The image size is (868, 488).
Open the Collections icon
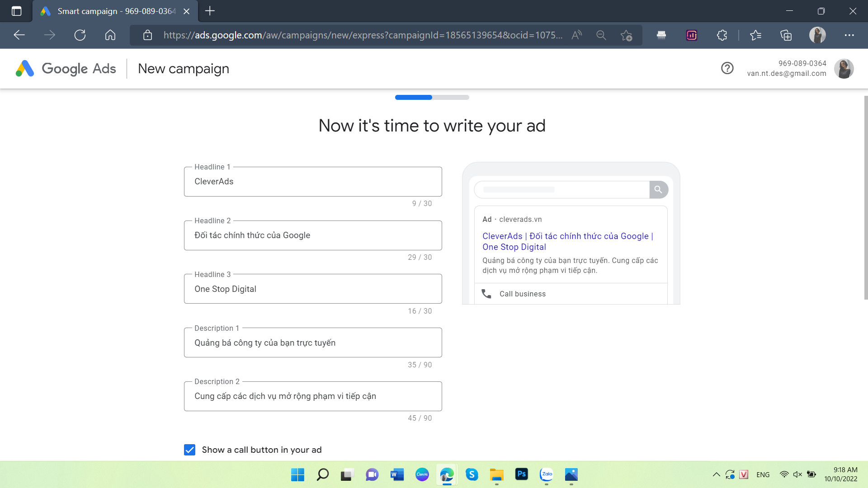[786, 35]
